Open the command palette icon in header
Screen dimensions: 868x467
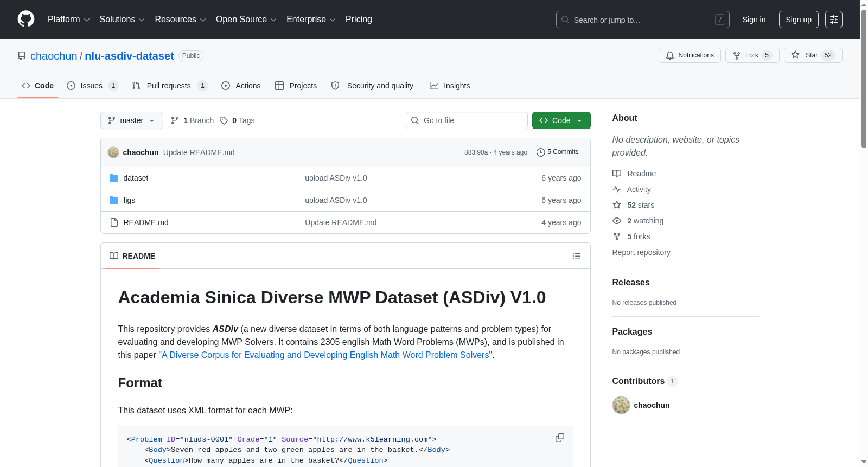click(x=833, y=20)
